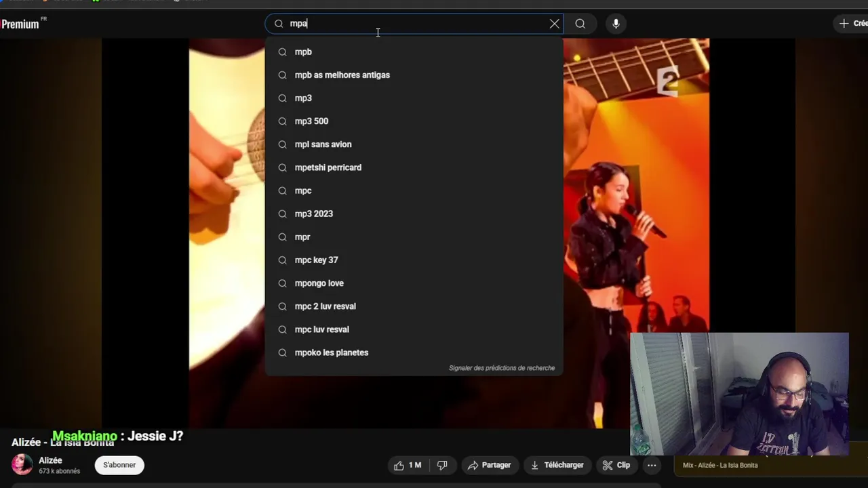868x488 pixels.
Task: Click the Créer button
Action: (x=852, y=24)
